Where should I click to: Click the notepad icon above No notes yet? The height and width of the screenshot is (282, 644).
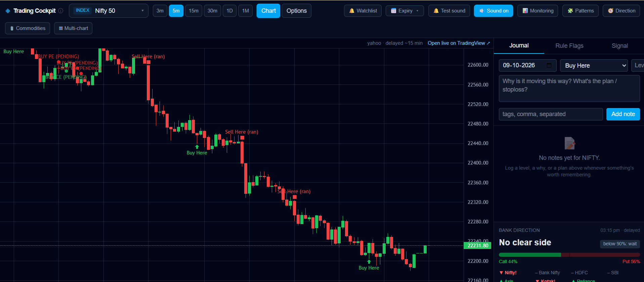point(569,143)
